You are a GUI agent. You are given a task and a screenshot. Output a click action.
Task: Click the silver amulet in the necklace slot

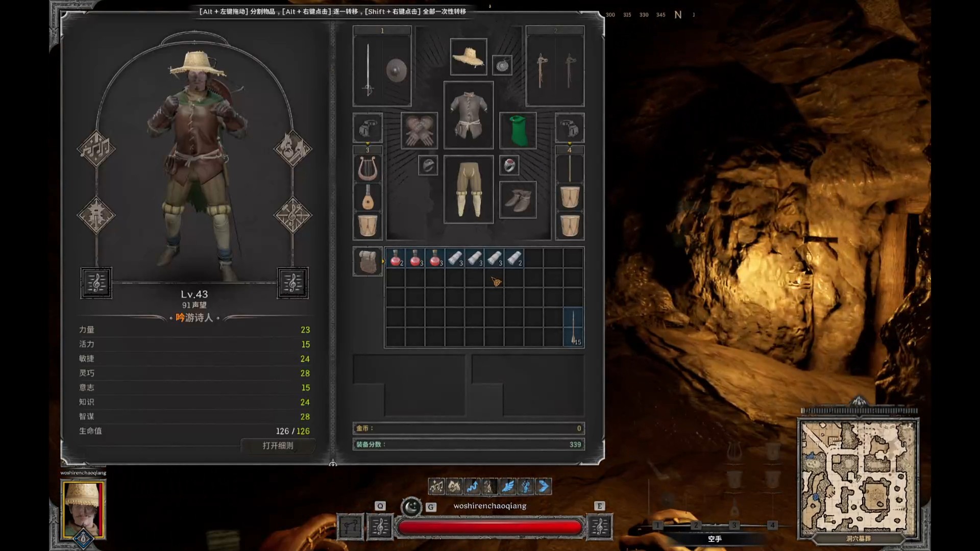coord(502,65)
